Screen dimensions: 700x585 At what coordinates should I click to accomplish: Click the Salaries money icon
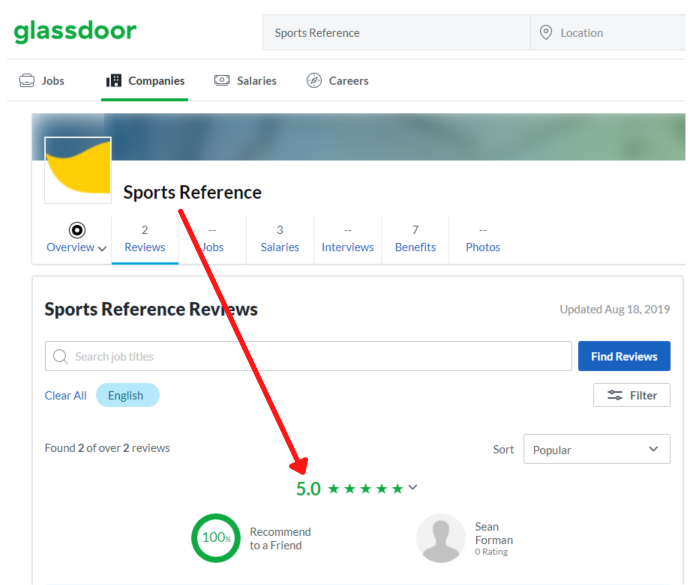pos(222,81)
